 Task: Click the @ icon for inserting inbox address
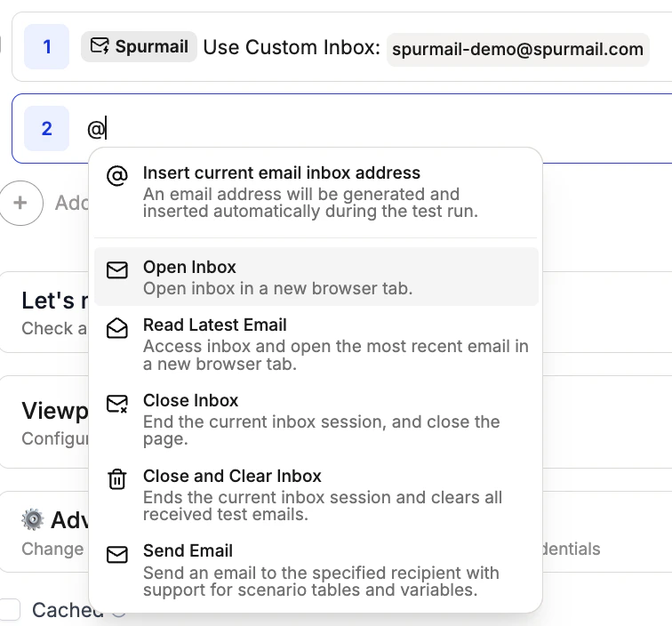click(x=117, y=175)
